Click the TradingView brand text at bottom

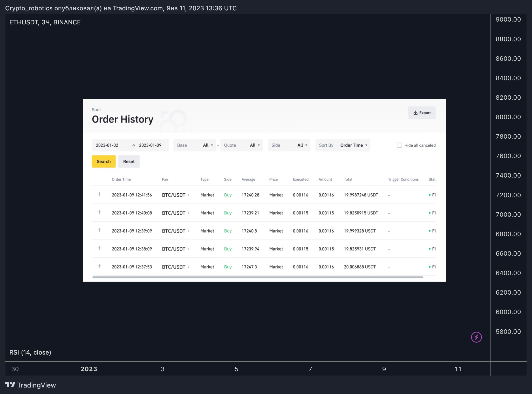36,385
